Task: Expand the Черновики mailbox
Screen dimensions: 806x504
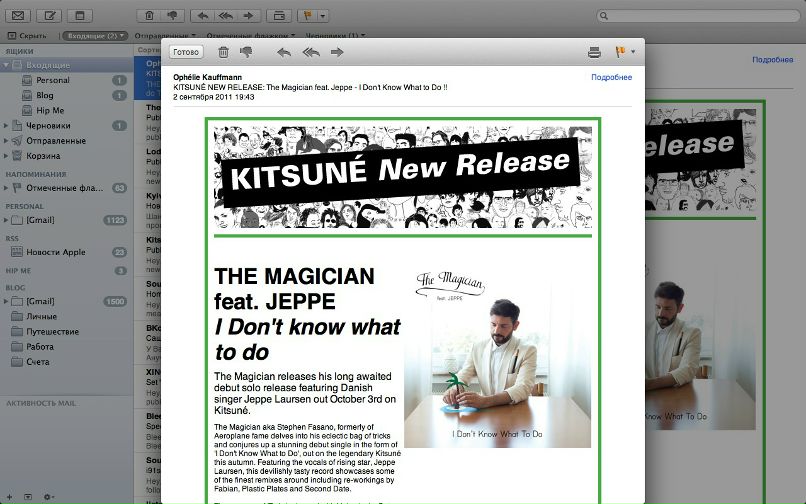Action: click(6, 126)
